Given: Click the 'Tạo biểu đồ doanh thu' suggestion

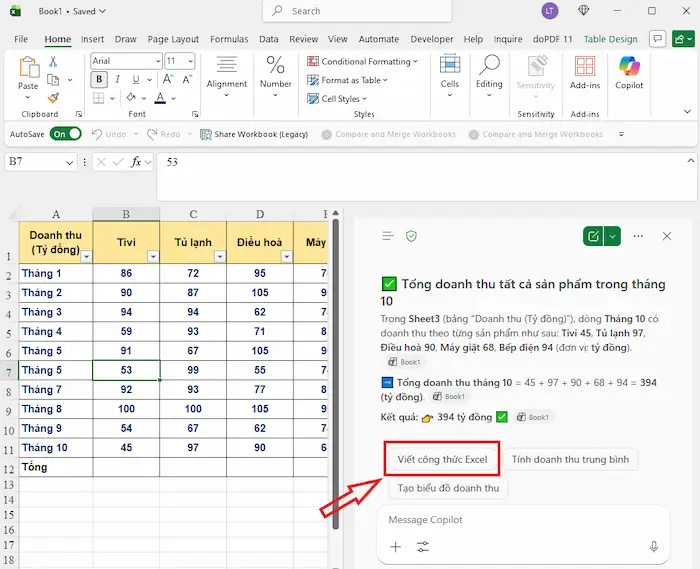Looking at the screenshot, I should (x=448, y=488).
